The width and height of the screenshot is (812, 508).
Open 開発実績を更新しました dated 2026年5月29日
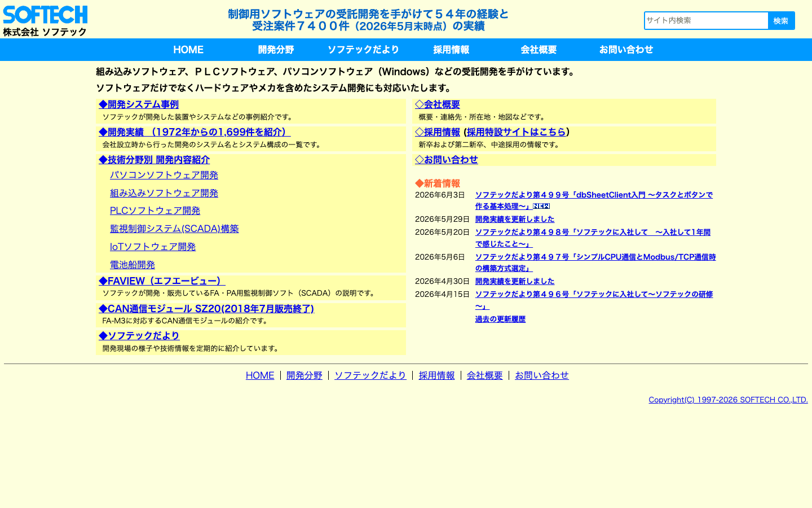coord(515,219)
